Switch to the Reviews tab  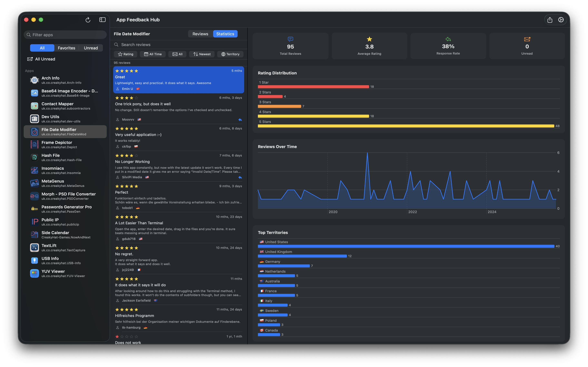[200, 34]
